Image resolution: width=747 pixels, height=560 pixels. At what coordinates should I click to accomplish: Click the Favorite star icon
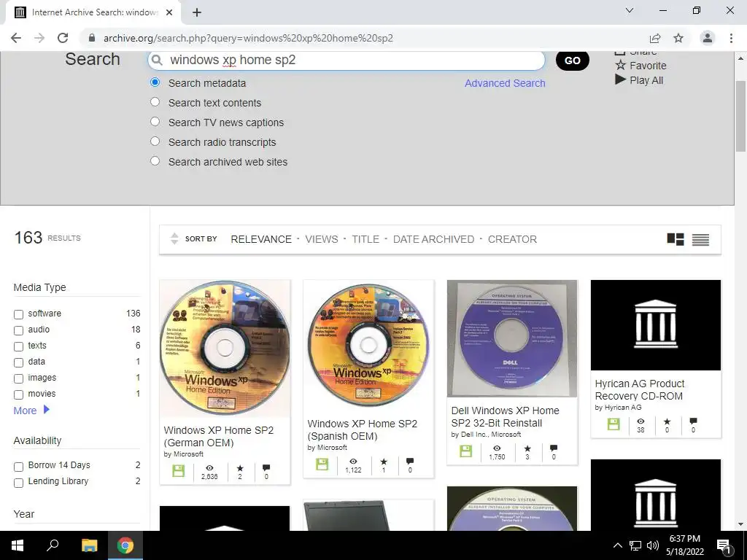click(620, 65)
